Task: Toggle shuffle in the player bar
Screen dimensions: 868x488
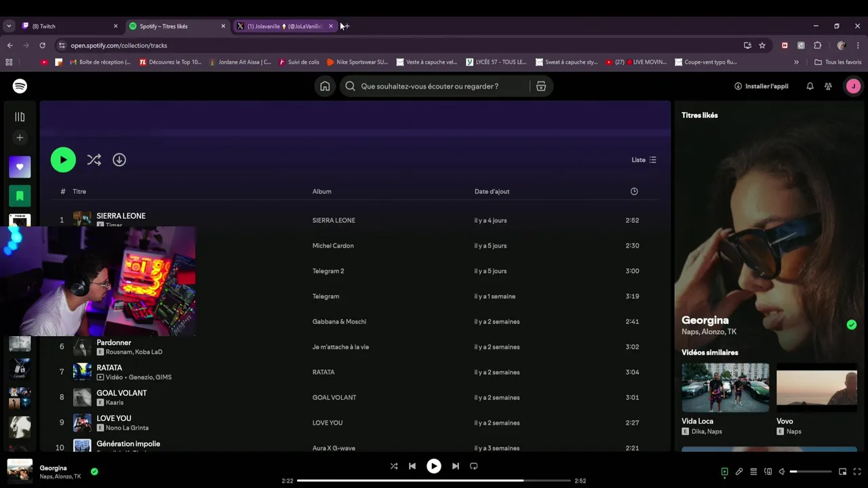Action: click(x=394, y=466)
